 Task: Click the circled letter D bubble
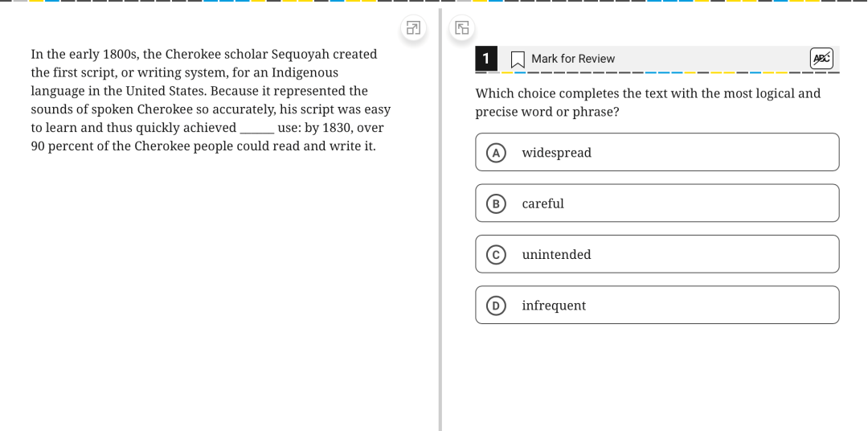point(496,306)
